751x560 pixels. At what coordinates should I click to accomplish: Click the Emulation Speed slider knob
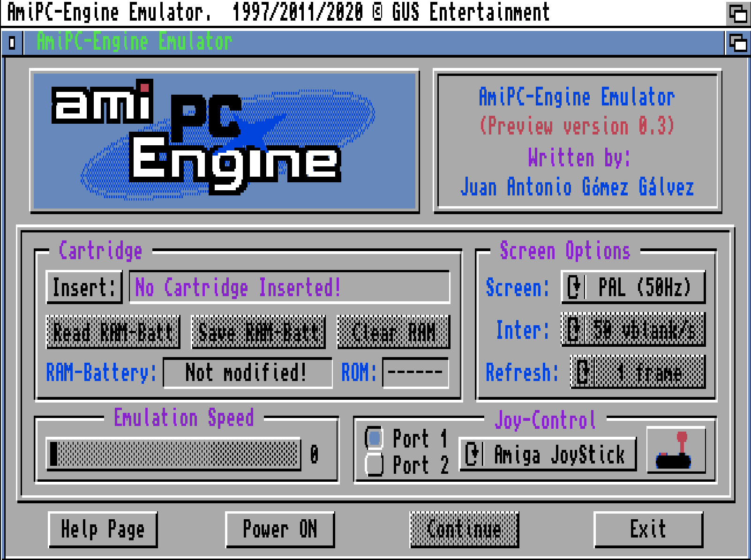(53, 454)
